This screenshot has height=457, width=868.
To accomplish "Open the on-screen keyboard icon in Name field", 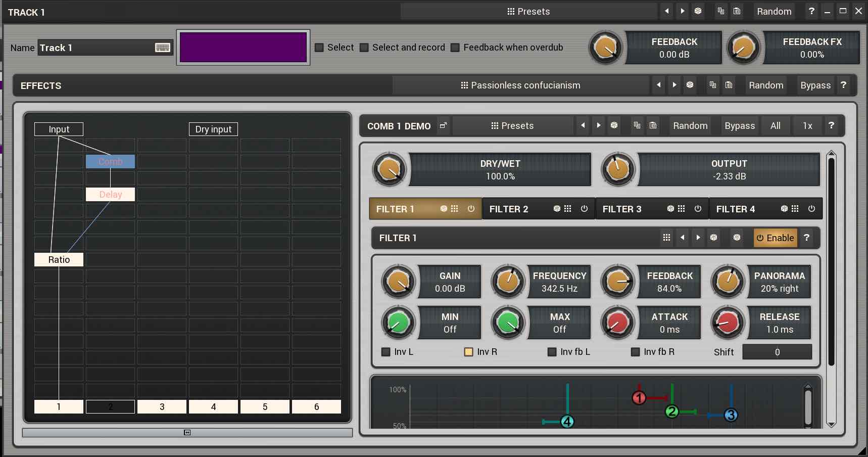I will 162,48.
